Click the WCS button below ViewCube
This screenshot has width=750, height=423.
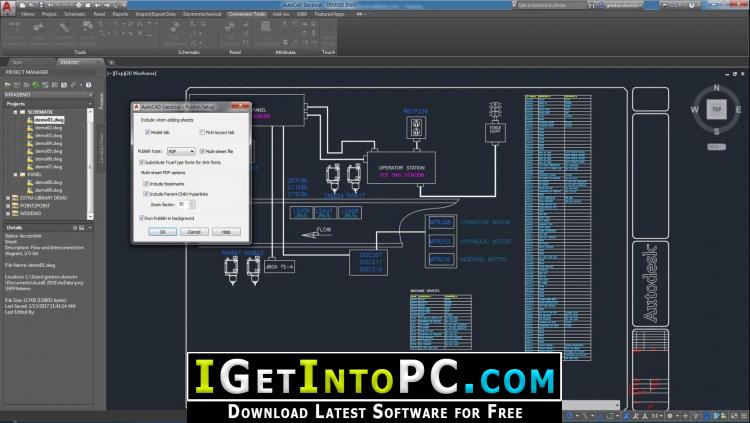click(716, 147)
